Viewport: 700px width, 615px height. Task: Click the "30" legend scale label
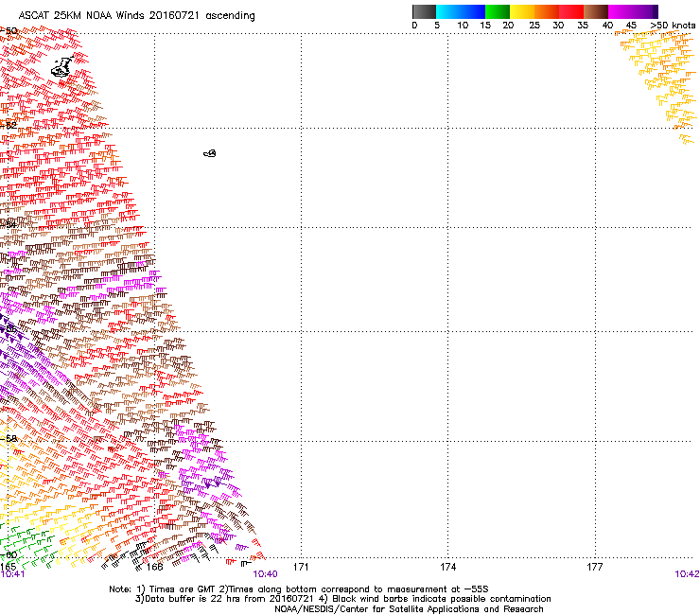558,26
